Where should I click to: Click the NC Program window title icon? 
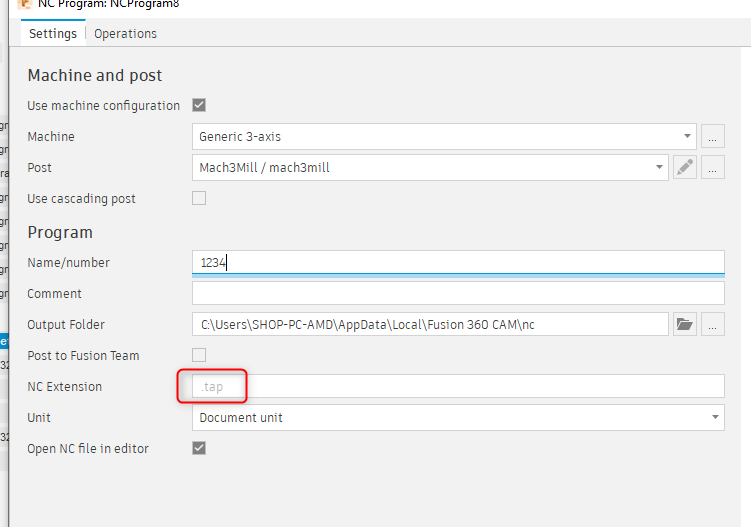(25, 4)
